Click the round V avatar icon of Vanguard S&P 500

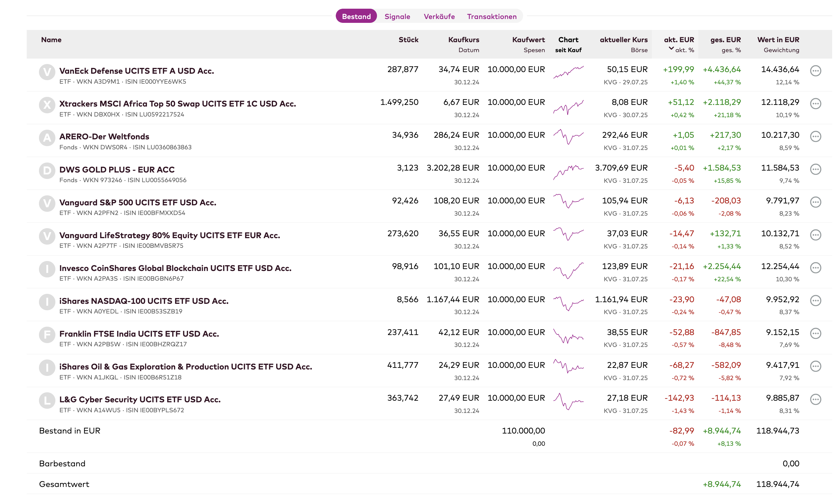pos(47,203)
